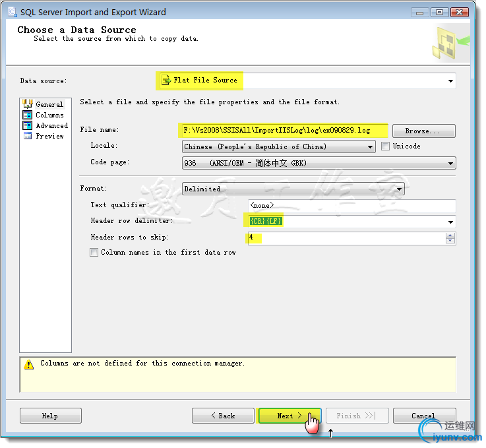Viewport: 486px width, 448px height.
Task: Click the Flat File Source icon
Action: (166, 80)
